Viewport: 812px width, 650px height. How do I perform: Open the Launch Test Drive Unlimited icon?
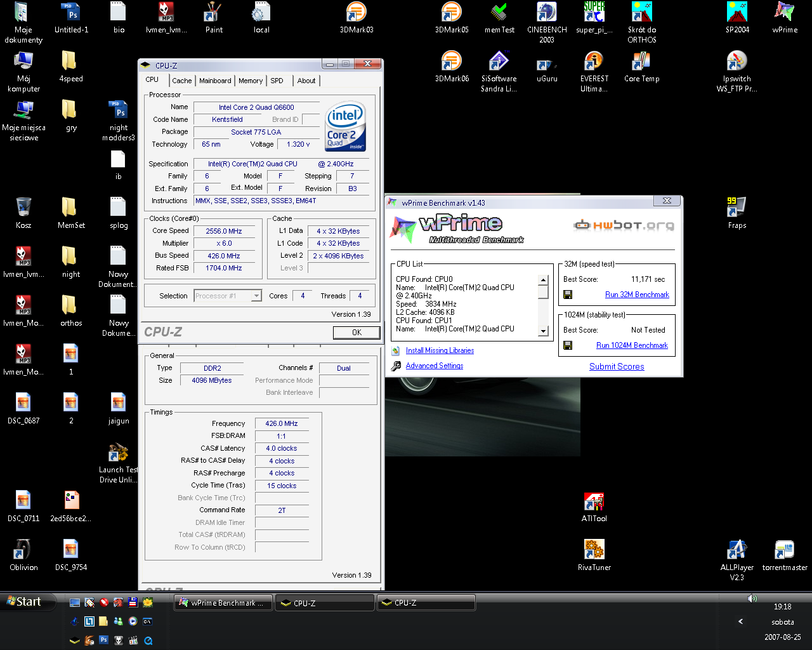pyautogui.click(x=119, y=463)
